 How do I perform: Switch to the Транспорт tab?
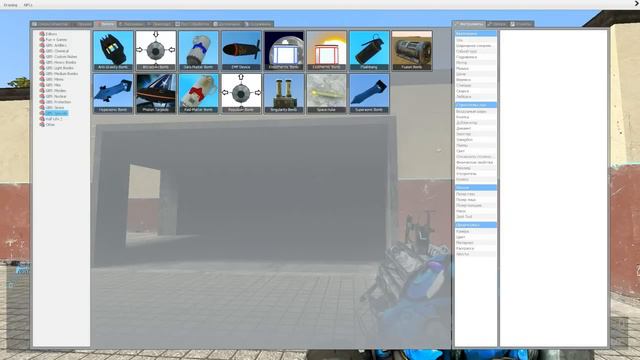coord(159,24)
